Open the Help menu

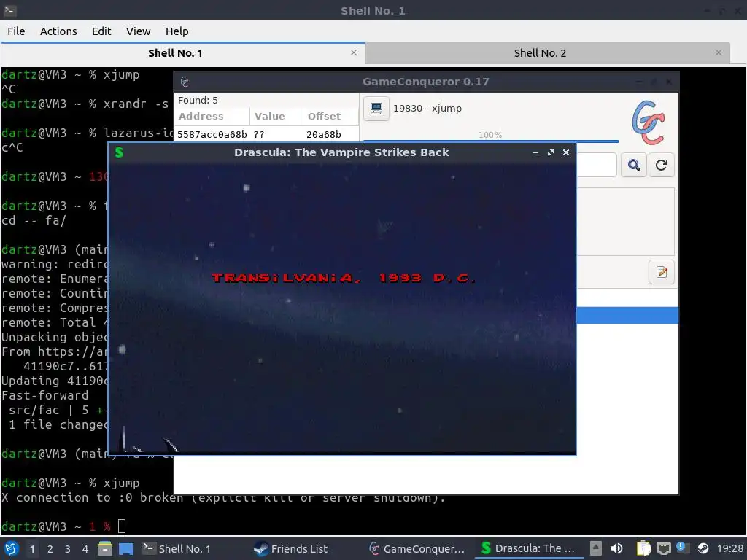[x=177, y=31]
